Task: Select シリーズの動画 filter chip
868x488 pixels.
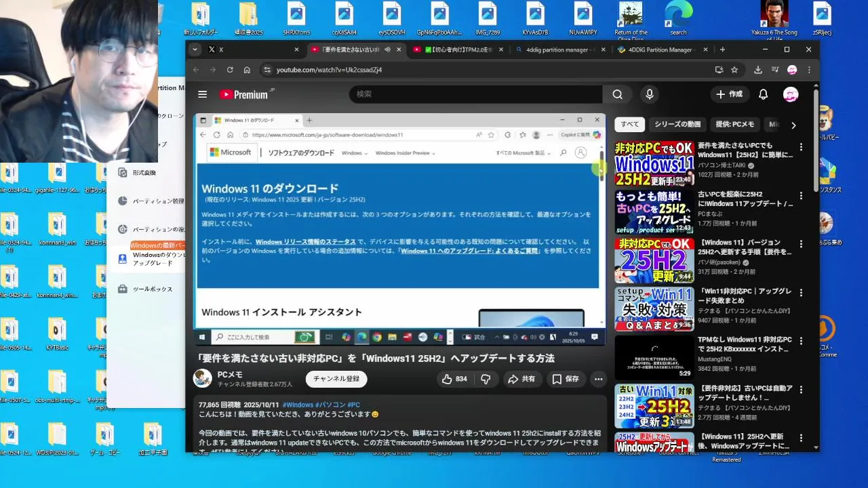Action: click(677, 124)
